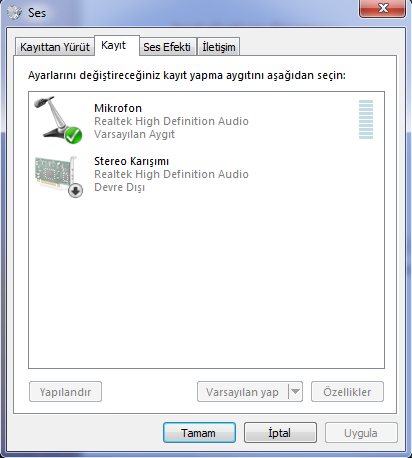Image resolution: width=412 pixels, height=458 pixels.
Task: Click the Varsayılan yap button
Action: (242, 392)
